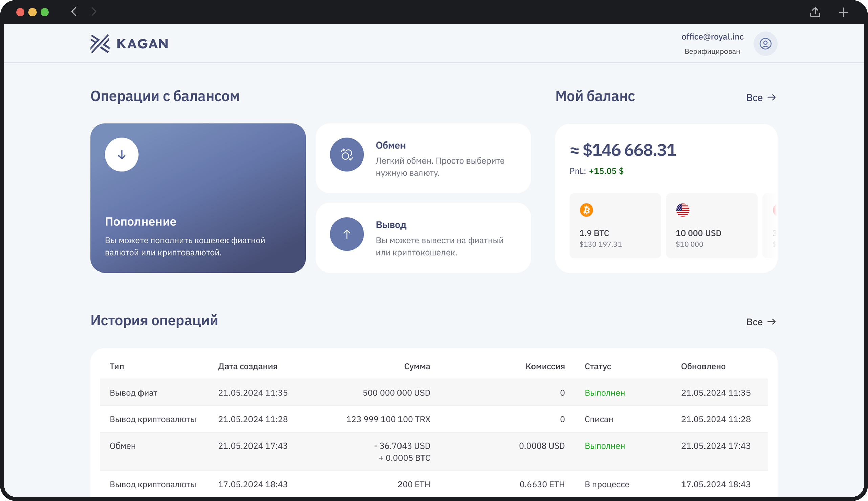Click the $130 197.31 BTC value

pyautogui.click(x=600, y=244)
